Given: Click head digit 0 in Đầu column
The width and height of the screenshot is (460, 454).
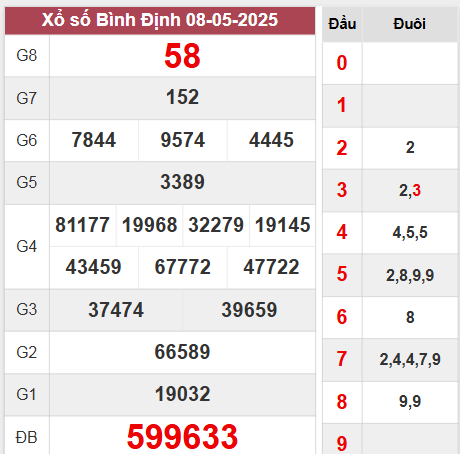Looking at the screenshot, I should pos(342,63).
